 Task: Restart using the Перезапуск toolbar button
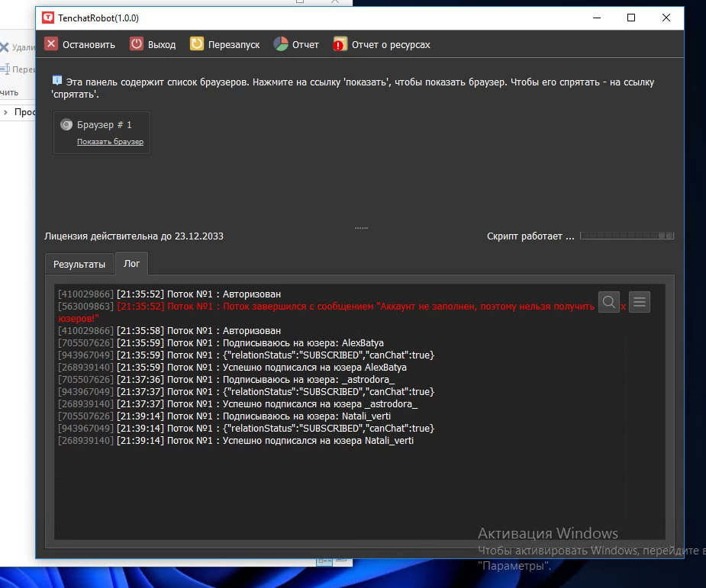(x=224, y=44)
